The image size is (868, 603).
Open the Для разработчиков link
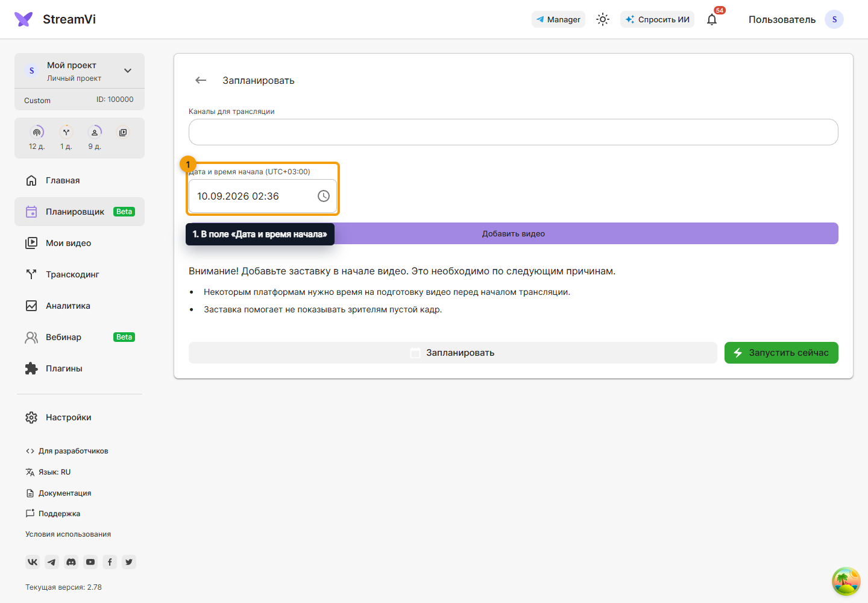(67, 451)
